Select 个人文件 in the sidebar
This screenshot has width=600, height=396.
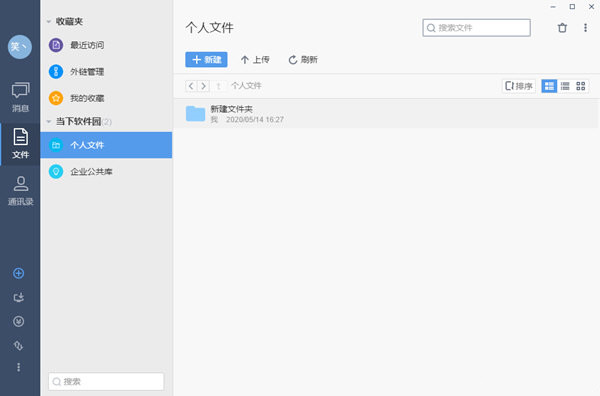pyautogui.click(x=106, y=145)
